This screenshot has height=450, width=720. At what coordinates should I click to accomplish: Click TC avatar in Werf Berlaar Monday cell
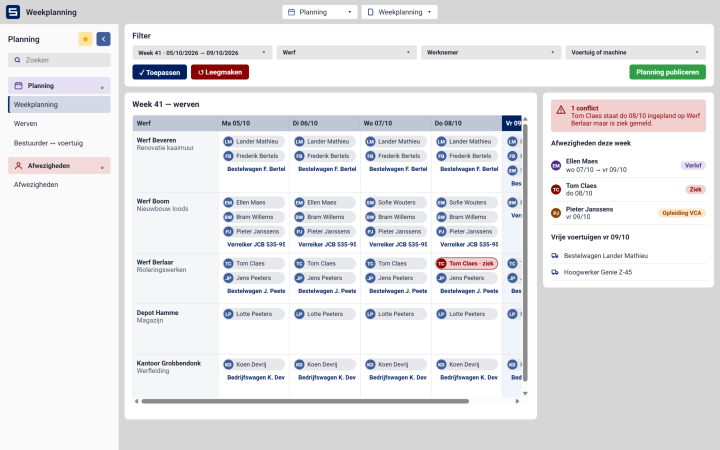click(228, 264)
